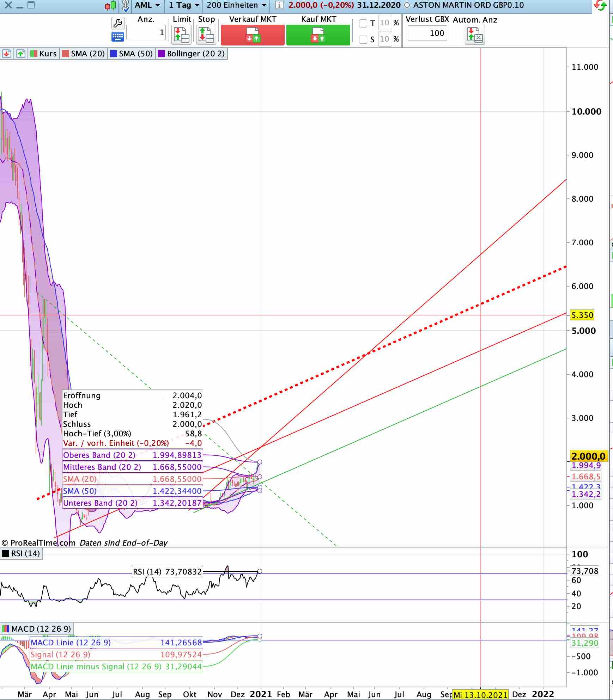This screenshot has height=700, width=613.
Task: Open the 1 Tag timeframe dropdown
Action: [184, 5]
